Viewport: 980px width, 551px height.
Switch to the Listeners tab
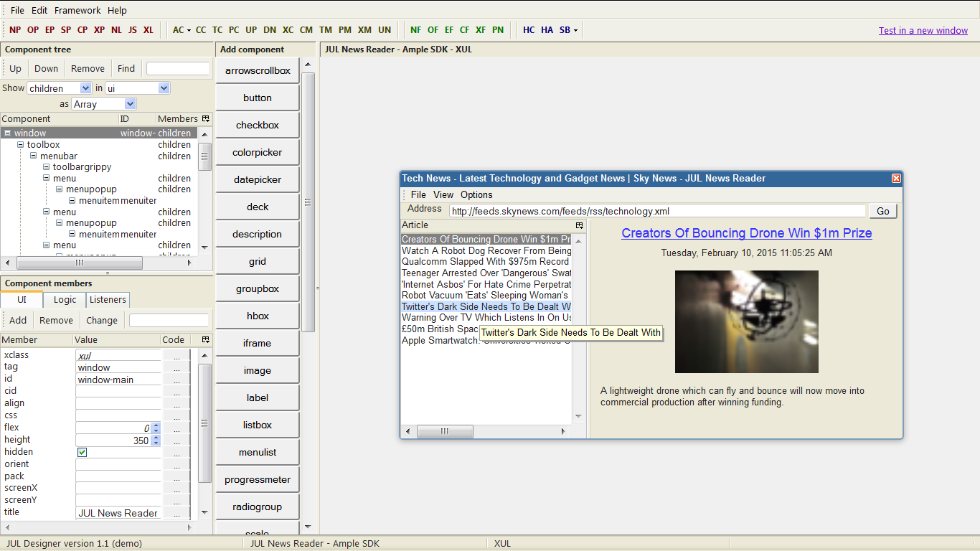(108, 300)
